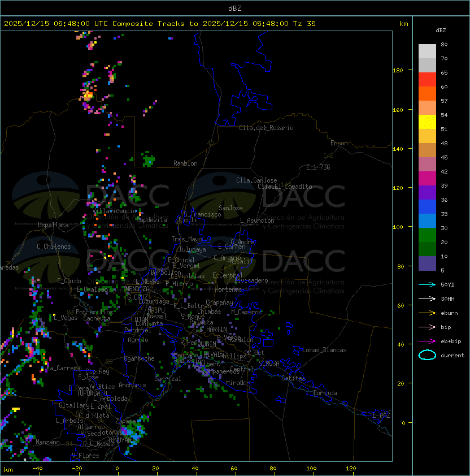
Task: Click the -40 tick on bottom km axis
Action: click(37, 469)
